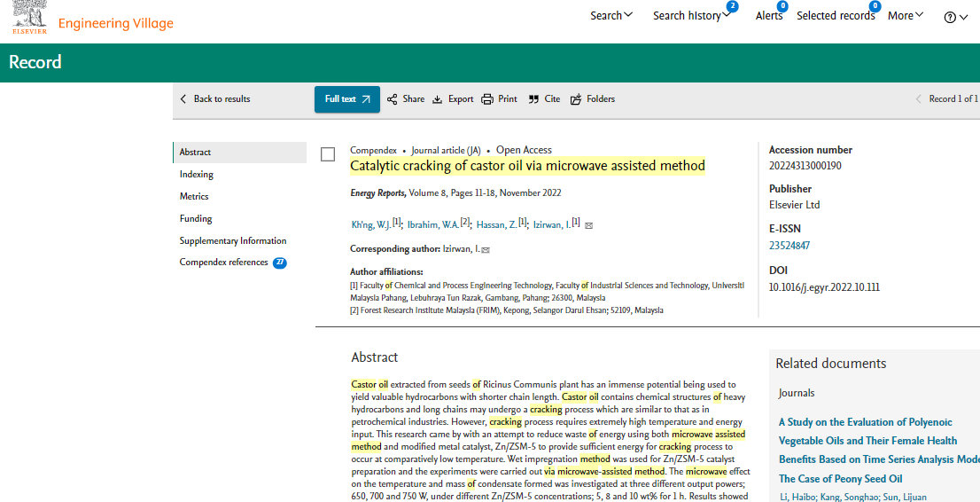Open the Alerts menu item
This screenshot has height=502, width=980.
tap(768, 15)
